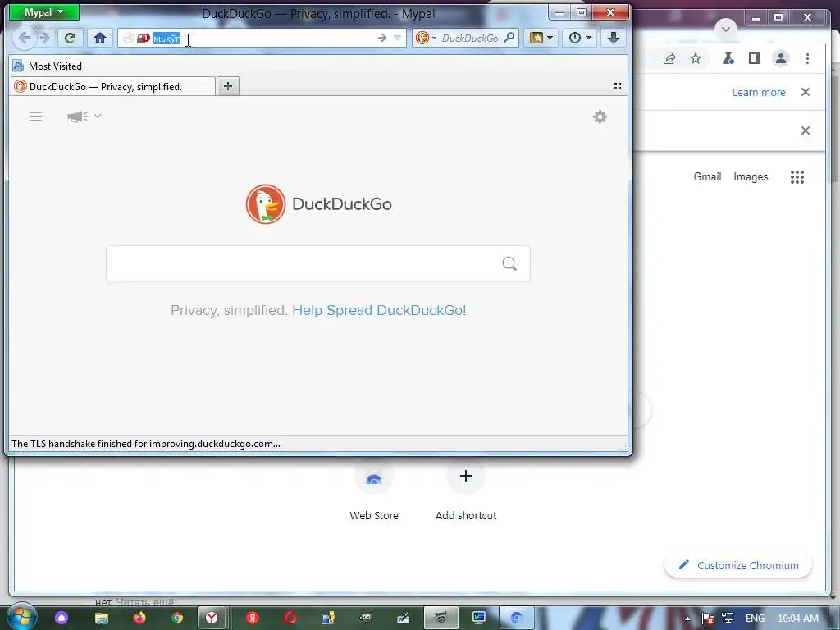Click the DuckDuckGo search magnifier button

point(509,263)
